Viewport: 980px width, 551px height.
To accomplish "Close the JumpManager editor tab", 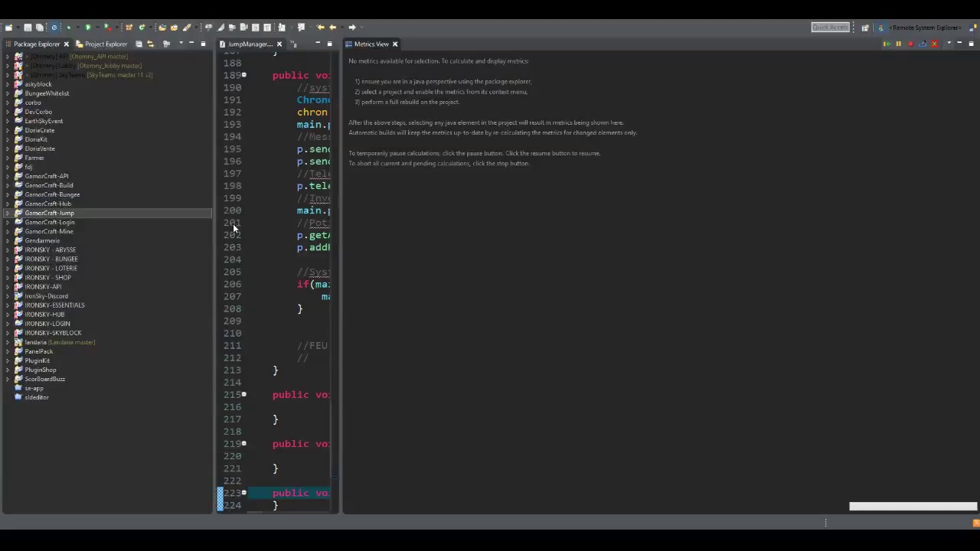I will click(x=279, y=44).
